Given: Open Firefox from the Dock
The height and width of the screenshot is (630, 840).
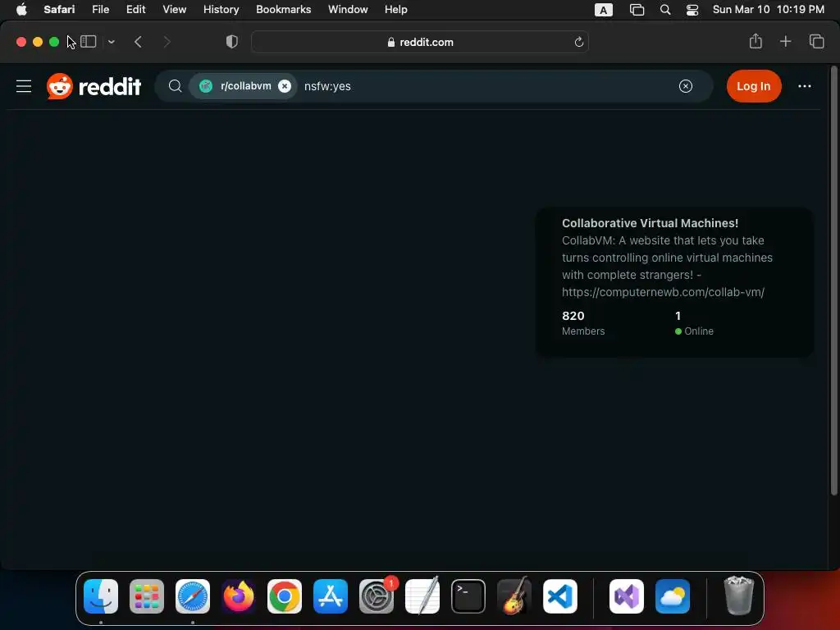Looking at the screenshot, I should [x=239, y=596].
